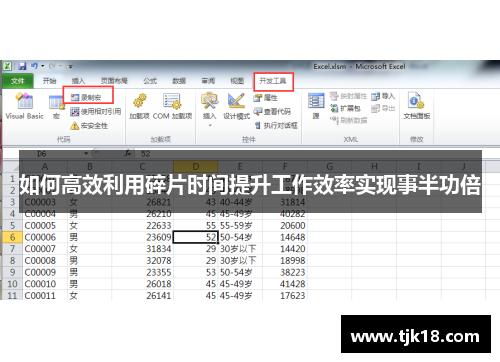Open the Macros (宏) list button
The image size is (500, 362).
coord(56,107)
